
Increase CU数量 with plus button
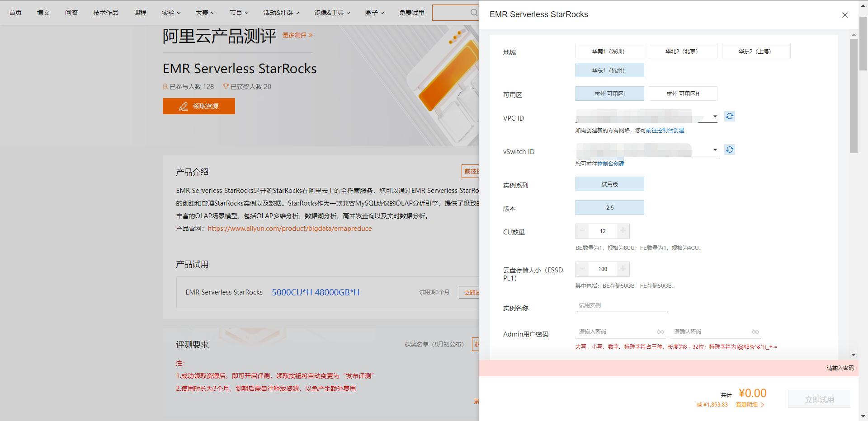coord(623,231)
